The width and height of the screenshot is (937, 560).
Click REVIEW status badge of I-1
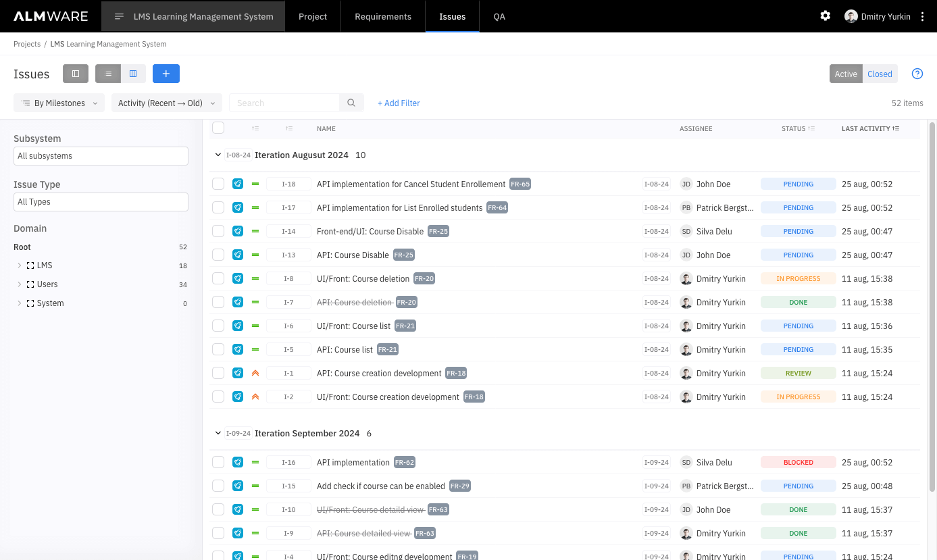(x=799, y=373)
